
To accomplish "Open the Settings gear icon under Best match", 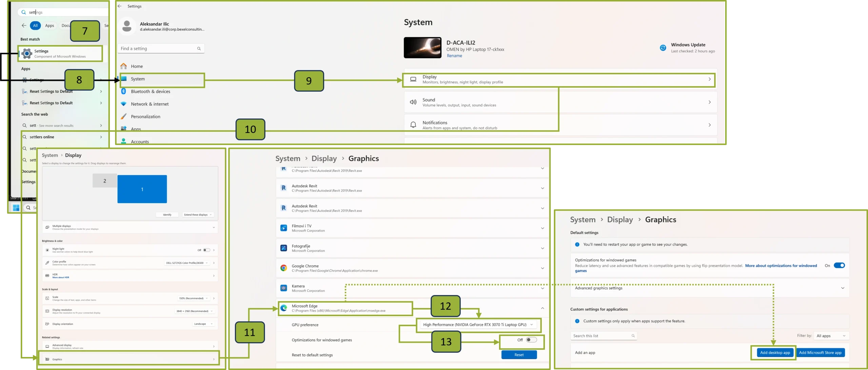I will 27,54.
